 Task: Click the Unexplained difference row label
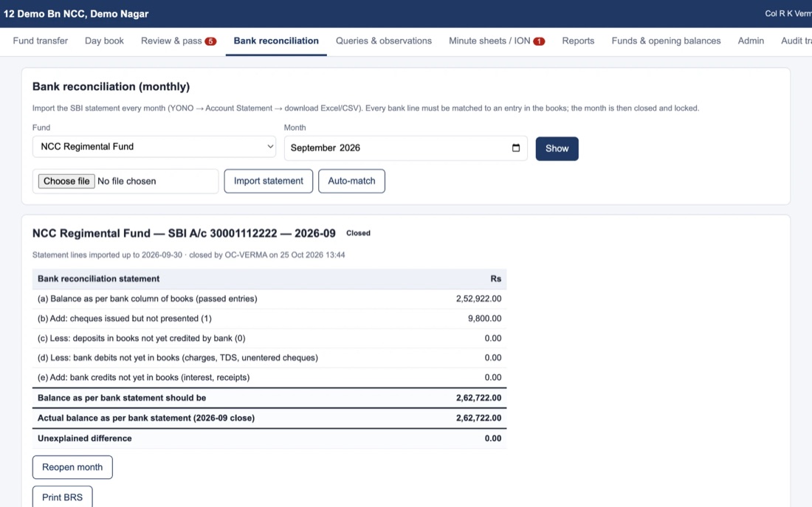[84, 438]
